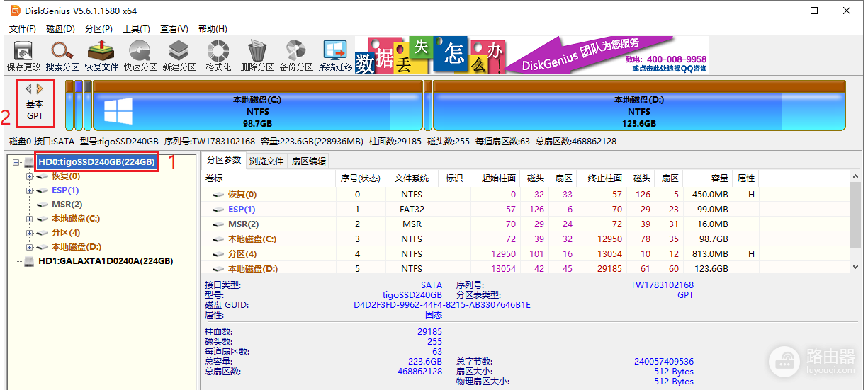868x390 pixels.
Task: Click partition table scrollbar down arrow
Action: tap(855, 267)
